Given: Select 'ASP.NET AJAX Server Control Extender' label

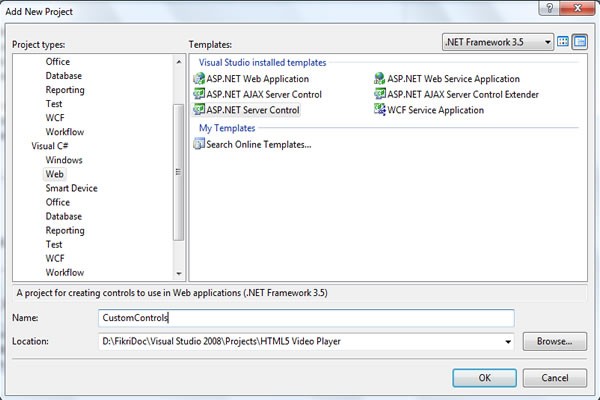Looking at the screenshot, I should click(x=463, y=95).
